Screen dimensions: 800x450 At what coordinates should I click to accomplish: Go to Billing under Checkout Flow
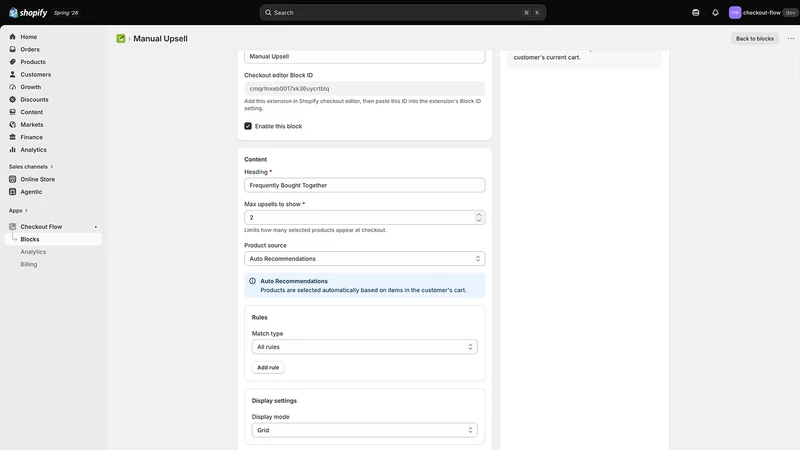click(29, 264)
